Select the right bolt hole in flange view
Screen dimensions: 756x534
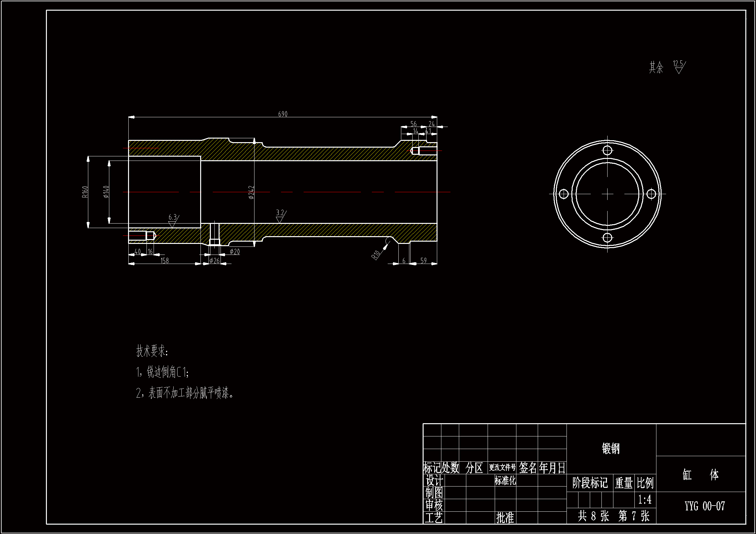(x=651, y=194)
